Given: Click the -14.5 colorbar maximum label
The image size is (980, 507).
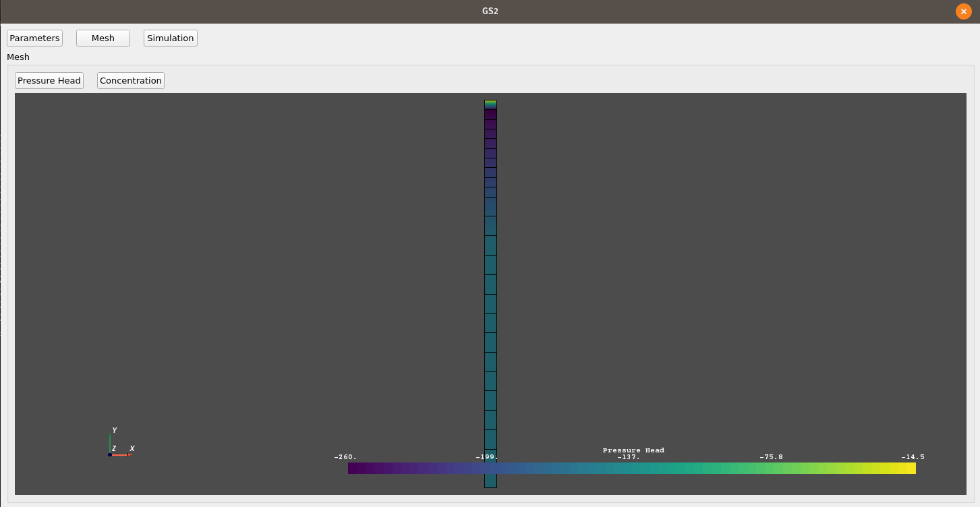Looking at the screenshot, I should tap(913, 457).
